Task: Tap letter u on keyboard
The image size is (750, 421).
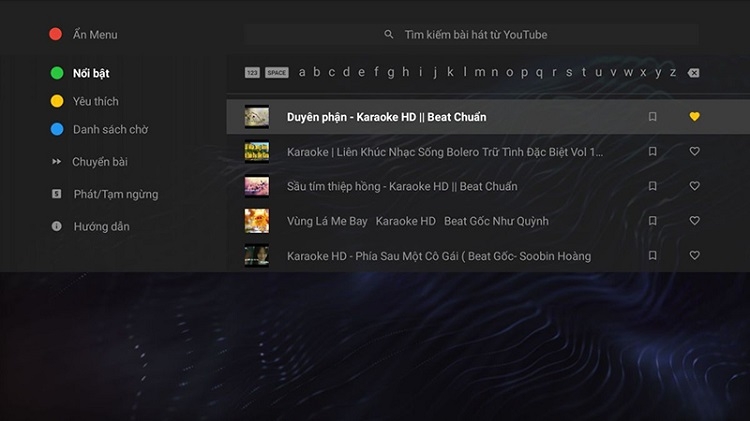Action: 598,72
